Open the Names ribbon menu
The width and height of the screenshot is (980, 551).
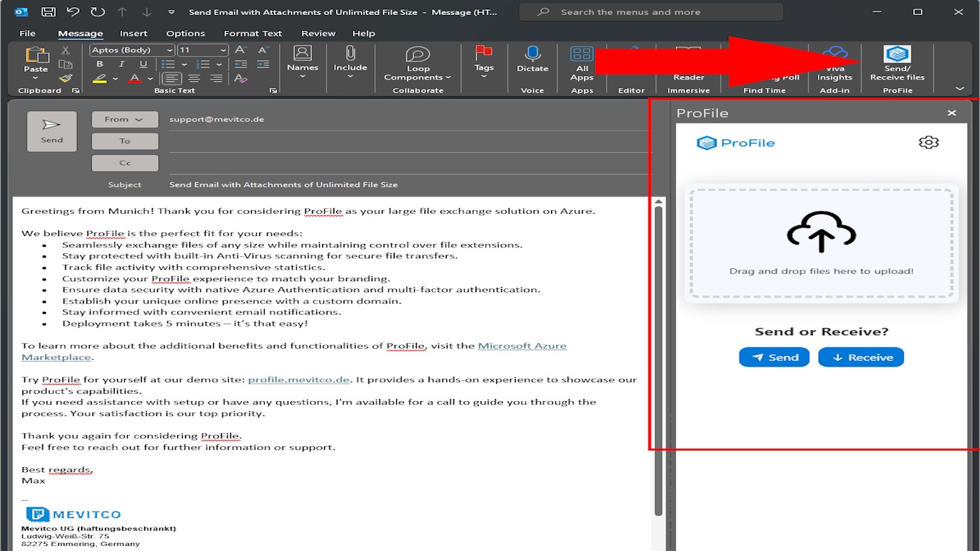(303, 62)
